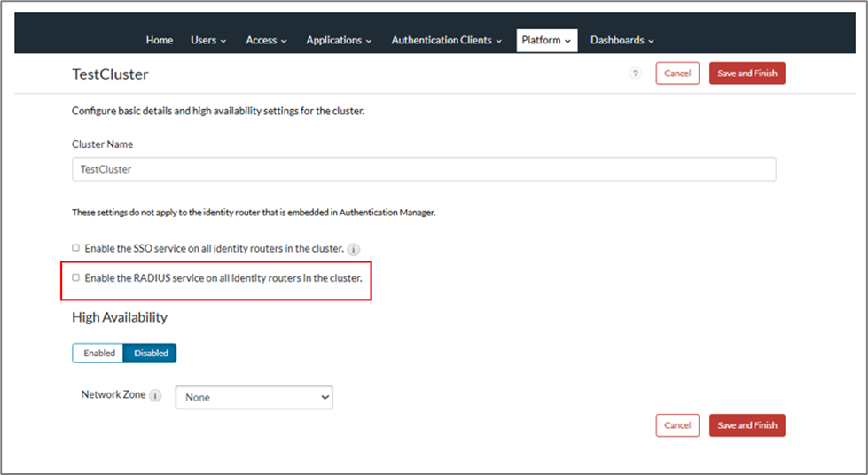Click the top Save and Finish button
This screenshot has width=868, height=475.
click(x=747, y=74)
